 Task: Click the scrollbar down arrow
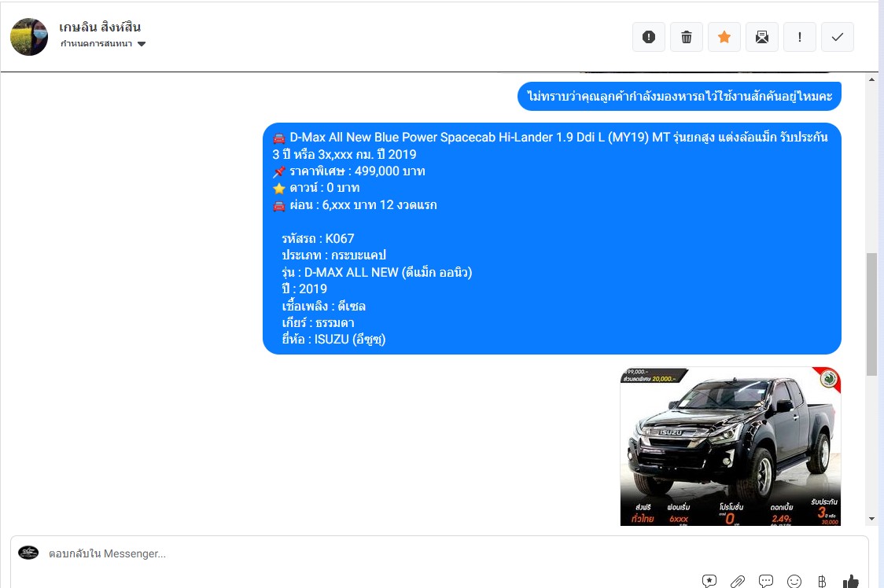872,519
